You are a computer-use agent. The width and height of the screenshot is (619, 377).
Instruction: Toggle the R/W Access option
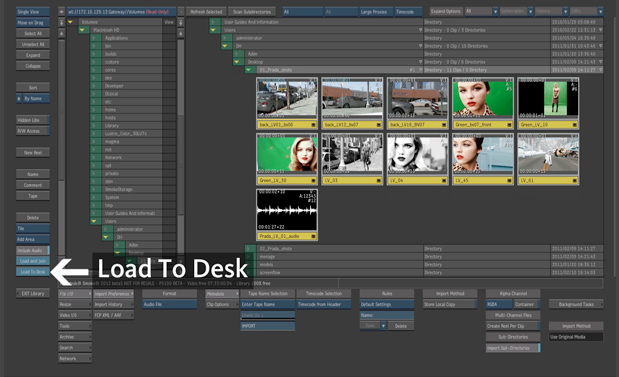[33, 131]
